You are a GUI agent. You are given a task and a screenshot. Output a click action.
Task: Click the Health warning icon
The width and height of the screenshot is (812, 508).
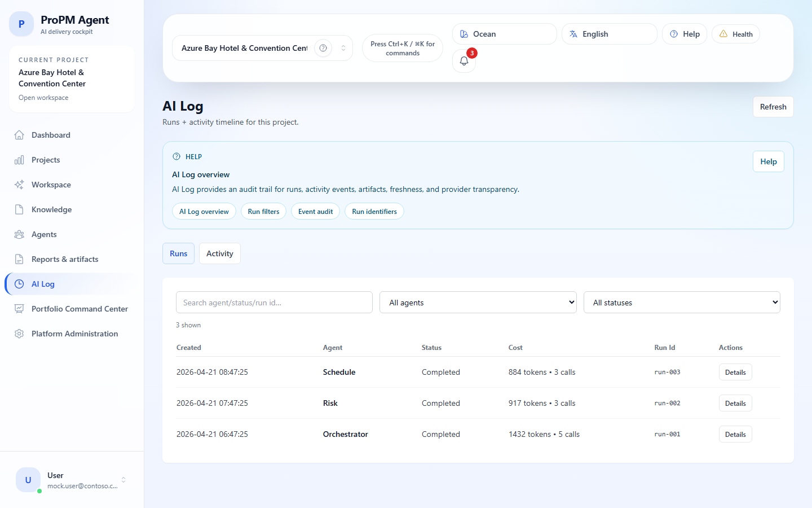[x=724, y=34]
